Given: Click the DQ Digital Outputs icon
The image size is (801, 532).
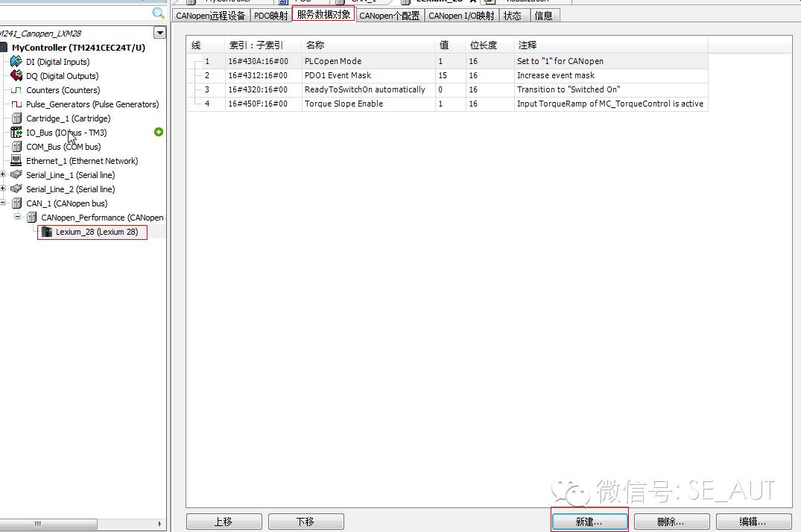Looking at the screenshot, I should (16, 76).
